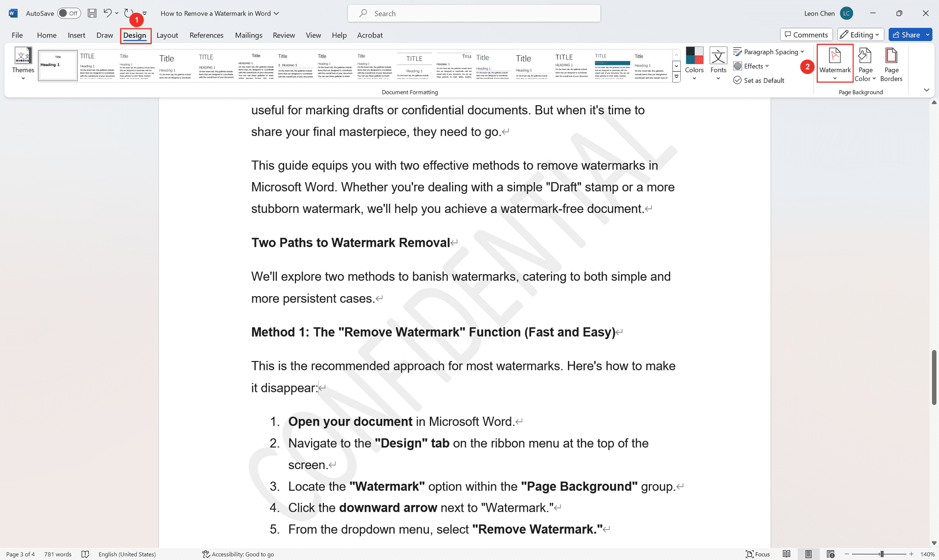This screenshot has width=939, height=560.
Task: Click the Comments button
Action: tap(806, 35)
